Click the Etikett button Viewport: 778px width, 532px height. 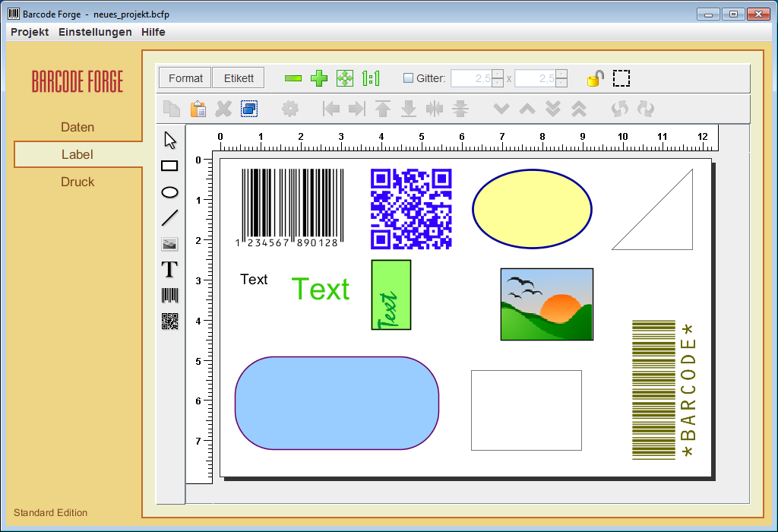tap(239, 78)
